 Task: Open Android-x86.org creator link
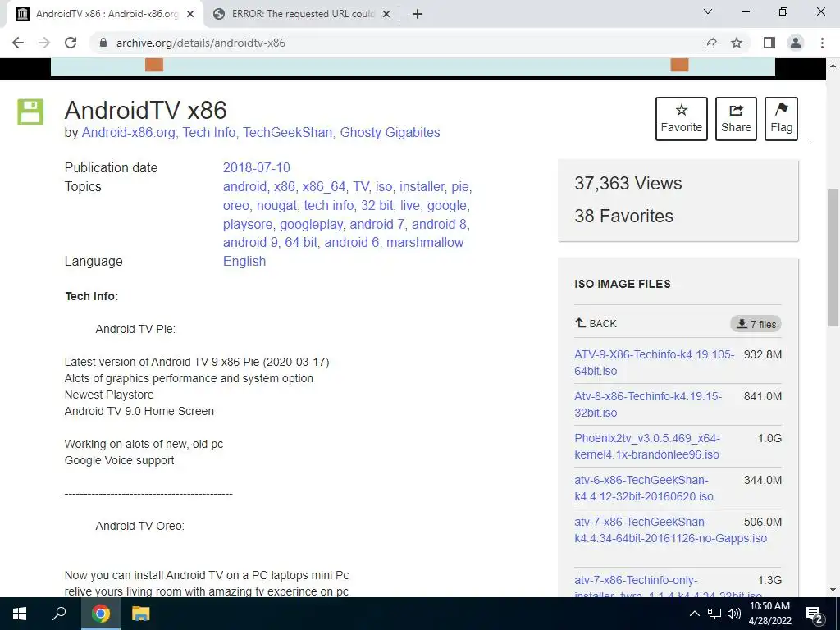129,132
